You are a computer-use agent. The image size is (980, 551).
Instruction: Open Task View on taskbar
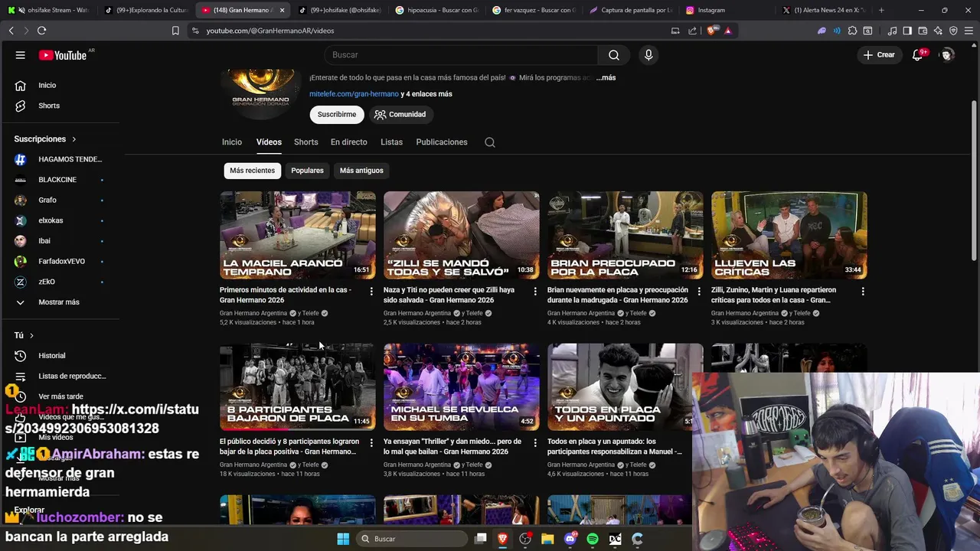[481, 539]
